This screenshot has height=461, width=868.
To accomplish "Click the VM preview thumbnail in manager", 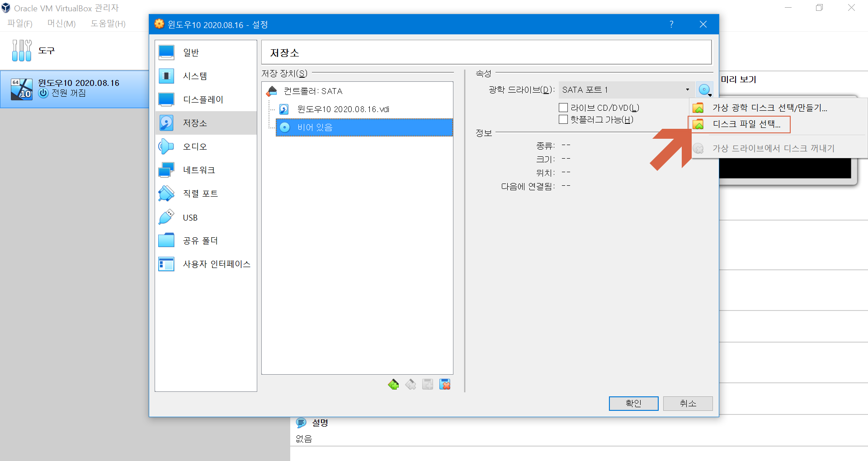I will click(x=785, y=168).
